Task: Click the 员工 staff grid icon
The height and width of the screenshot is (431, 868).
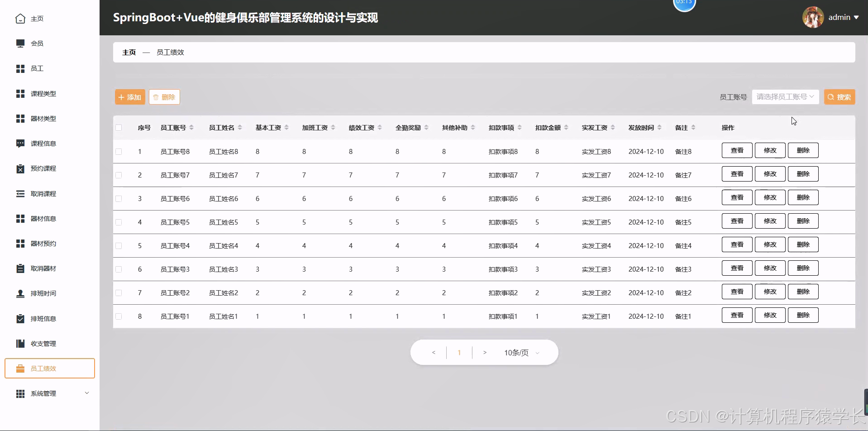Action: point(20,68)
